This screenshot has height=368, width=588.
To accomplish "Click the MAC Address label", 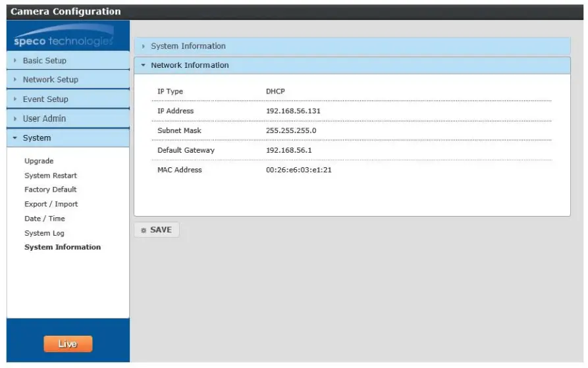I will coord(180,170).
